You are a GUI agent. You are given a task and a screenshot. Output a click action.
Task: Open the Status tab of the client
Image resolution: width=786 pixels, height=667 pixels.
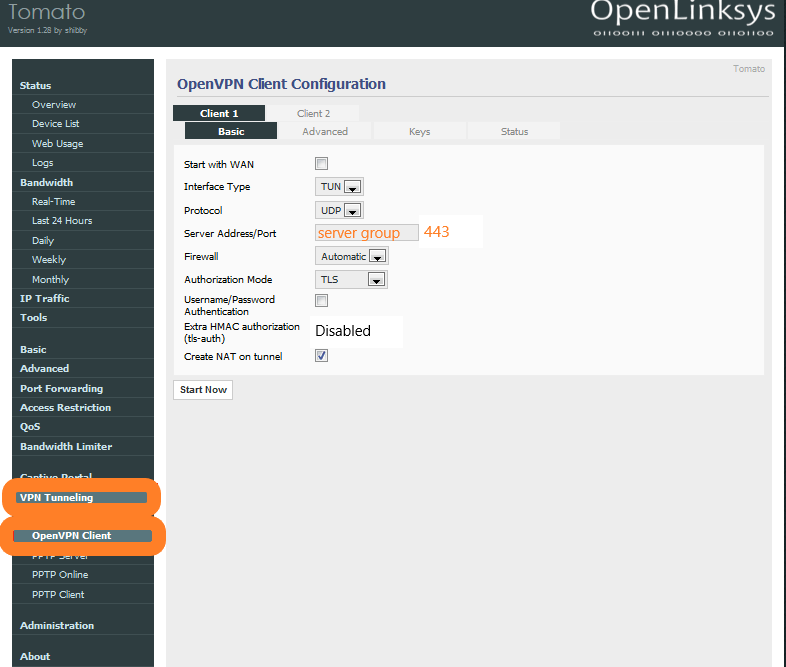click(514, 131)
